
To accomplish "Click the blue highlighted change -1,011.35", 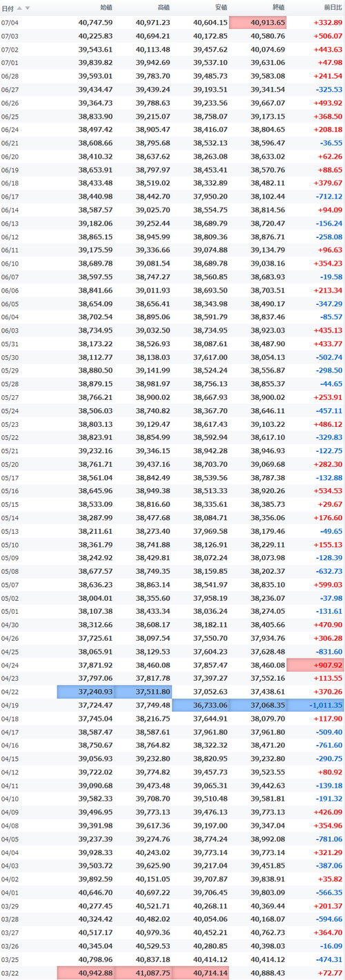I will (315, 705).
